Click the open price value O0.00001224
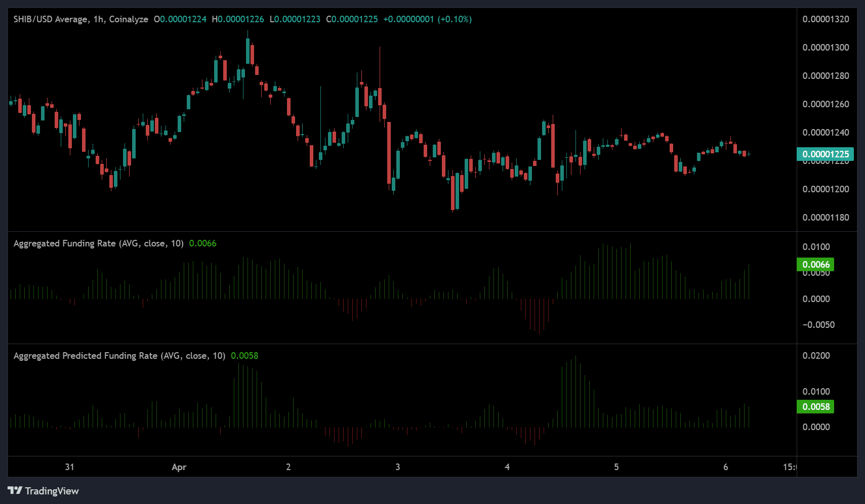Viewport: 865px width, 504px height. tap(180, 19)
